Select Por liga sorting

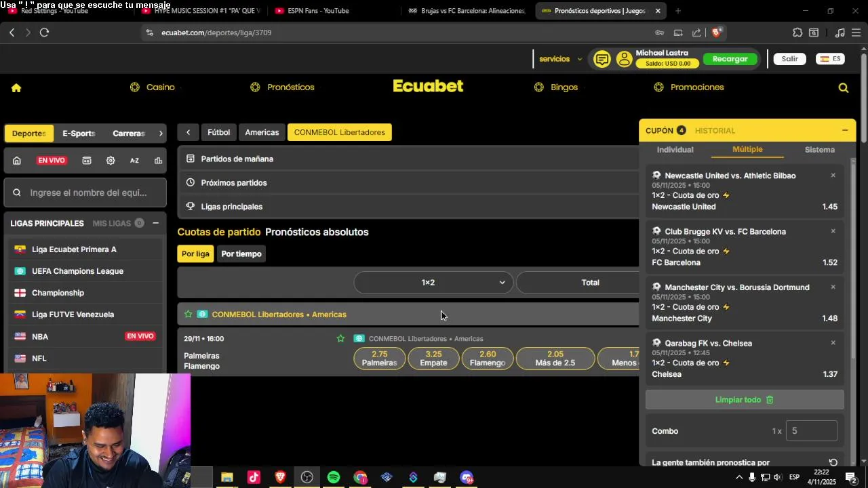(195, 254)
